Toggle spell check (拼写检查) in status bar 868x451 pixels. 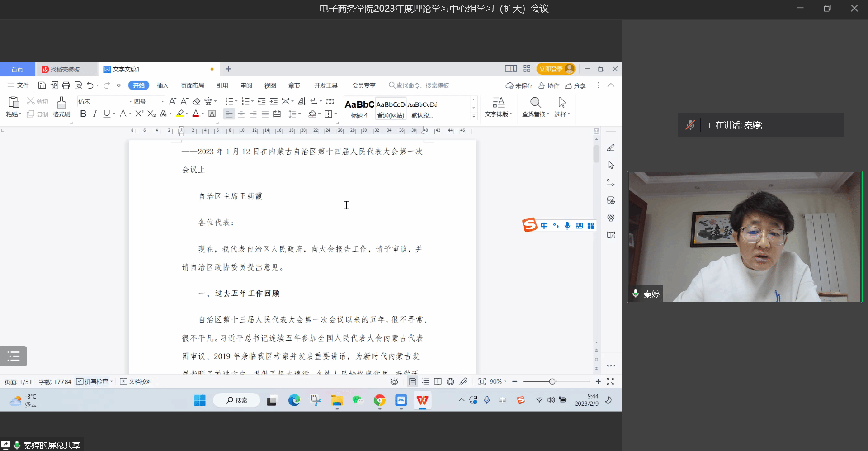pyautogui.click(x=93, y=381)
